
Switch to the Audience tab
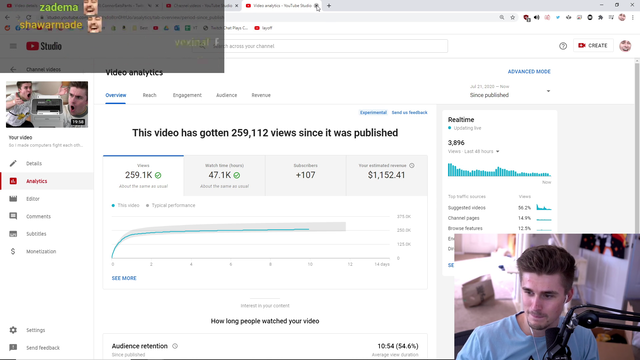(227, 95)
